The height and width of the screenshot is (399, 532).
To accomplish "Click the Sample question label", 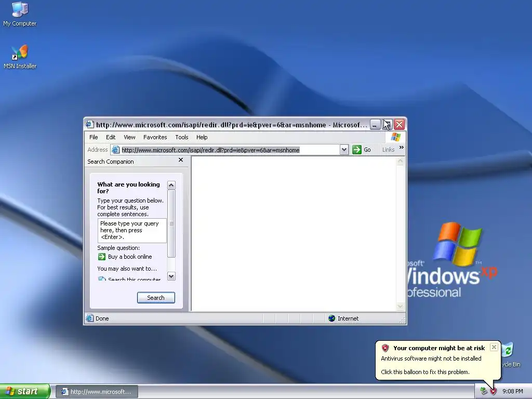I will pyautogui.click(x=118, y=248).
